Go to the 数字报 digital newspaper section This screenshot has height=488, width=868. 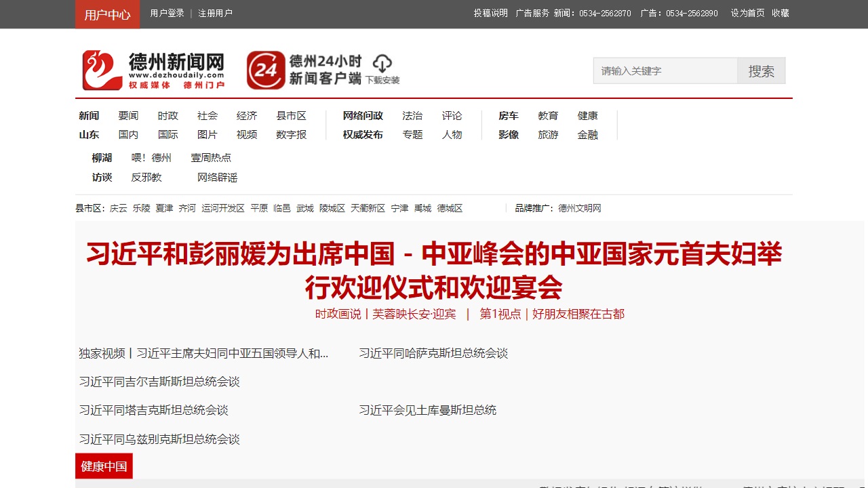(x=292, y=135)
